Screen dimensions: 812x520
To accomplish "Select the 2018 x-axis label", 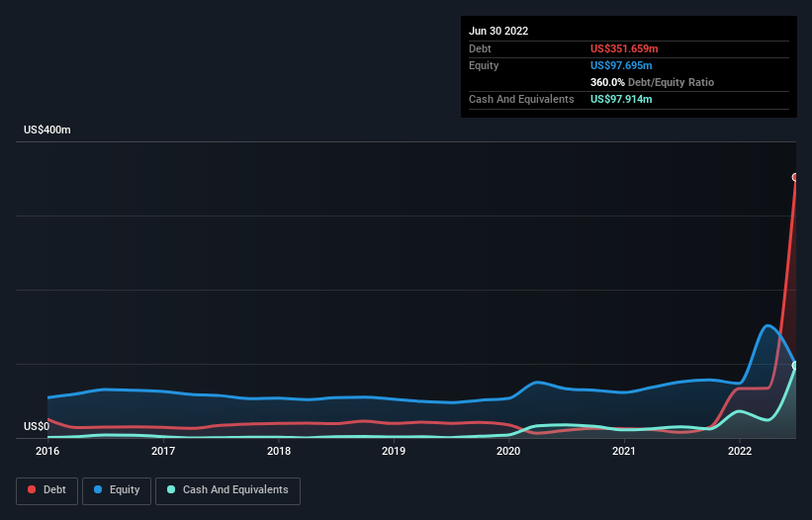I will coord(279,451).
